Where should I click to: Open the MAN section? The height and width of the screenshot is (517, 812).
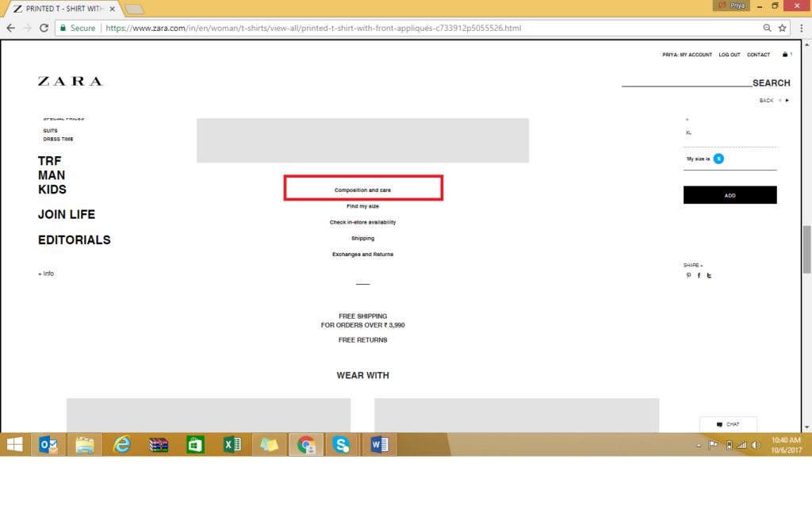point(52,175)
